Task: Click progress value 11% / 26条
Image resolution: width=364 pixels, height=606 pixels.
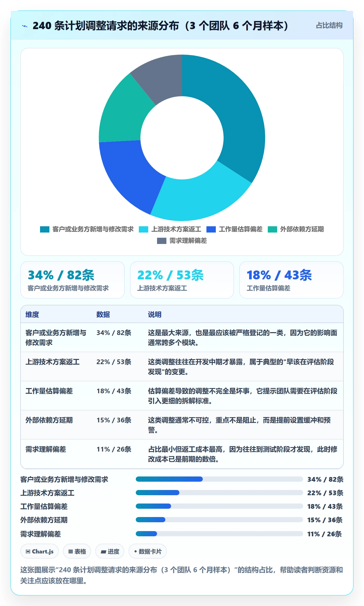Action: coord(324,534)
